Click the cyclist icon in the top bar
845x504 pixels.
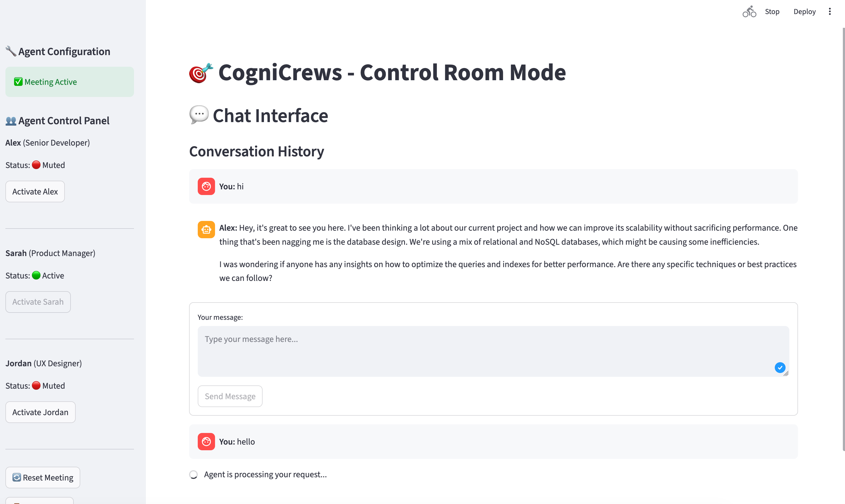point(749,11)
